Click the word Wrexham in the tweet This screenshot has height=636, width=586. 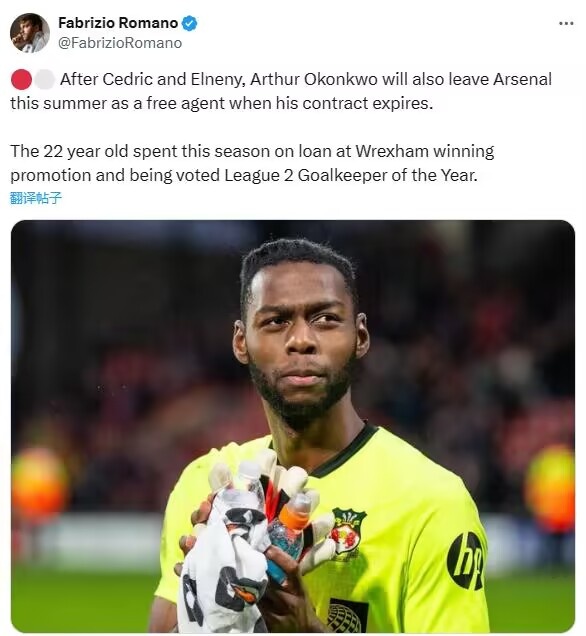(392, 151)
